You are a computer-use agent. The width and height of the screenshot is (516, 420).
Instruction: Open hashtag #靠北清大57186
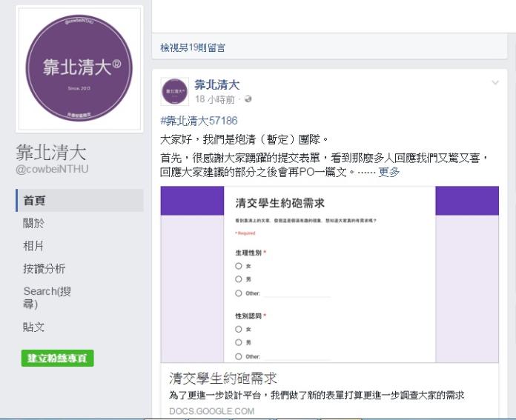coord(199,121)
